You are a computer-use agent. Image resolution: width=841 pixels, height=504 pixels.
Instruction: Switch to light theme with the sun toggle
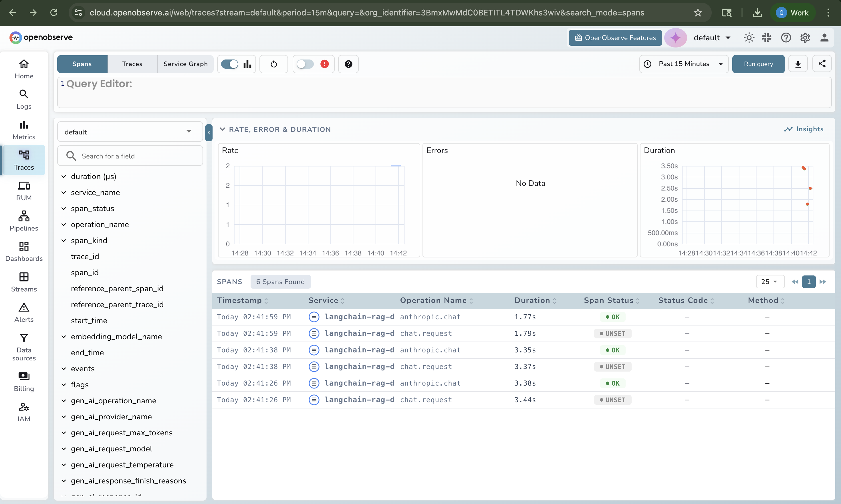[x=749, y=37]
